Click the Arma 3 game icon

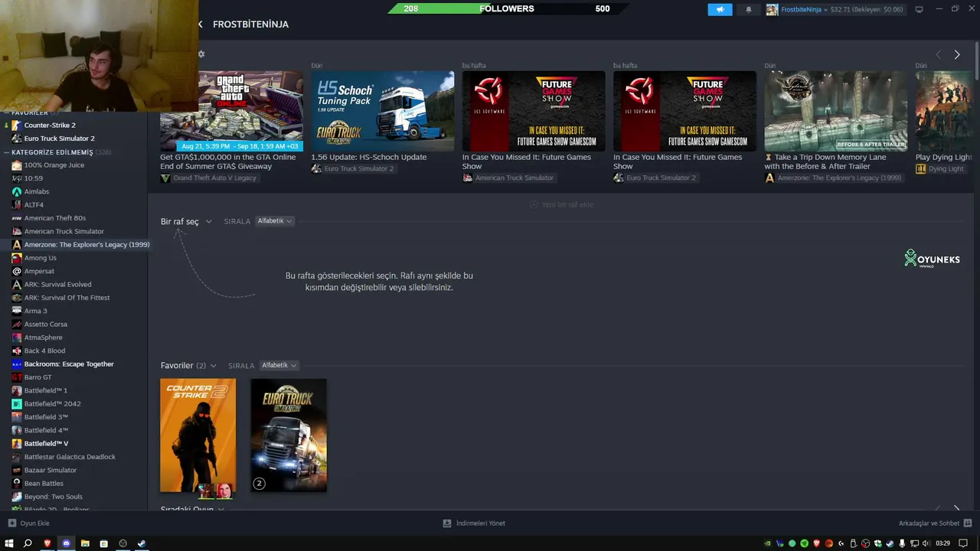coord(16,311)
